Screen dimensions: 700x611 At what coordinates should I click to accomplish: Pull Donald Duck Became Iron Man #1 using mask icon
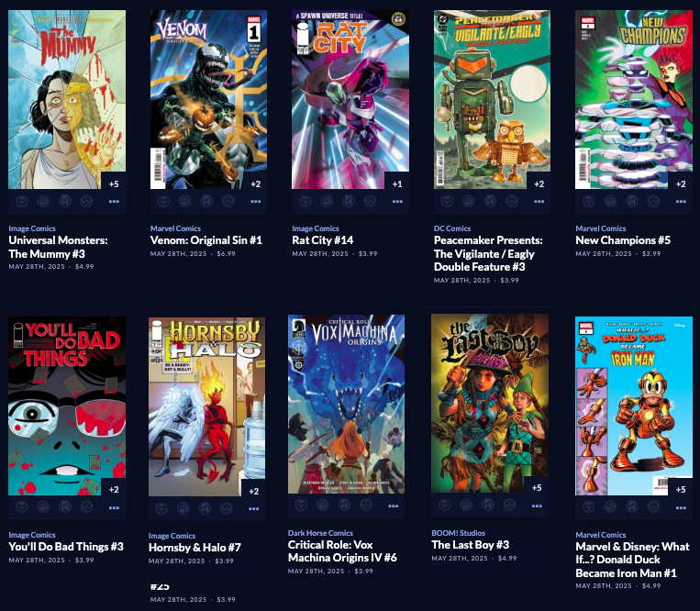589,507
